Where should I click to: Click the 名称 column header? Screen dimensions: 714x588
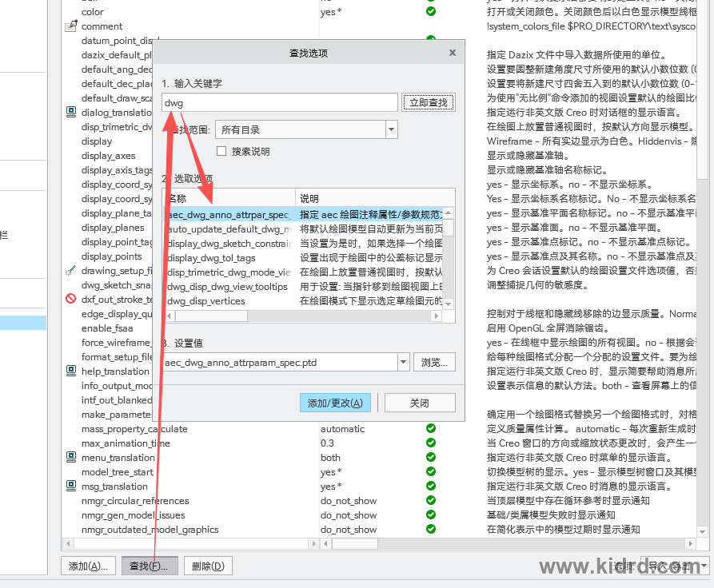229,198
